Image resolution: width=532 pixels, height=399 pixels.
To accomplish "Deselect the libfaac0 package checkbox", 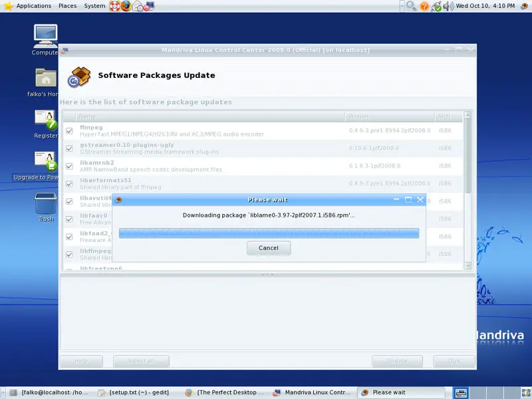I will click(69, 219).
